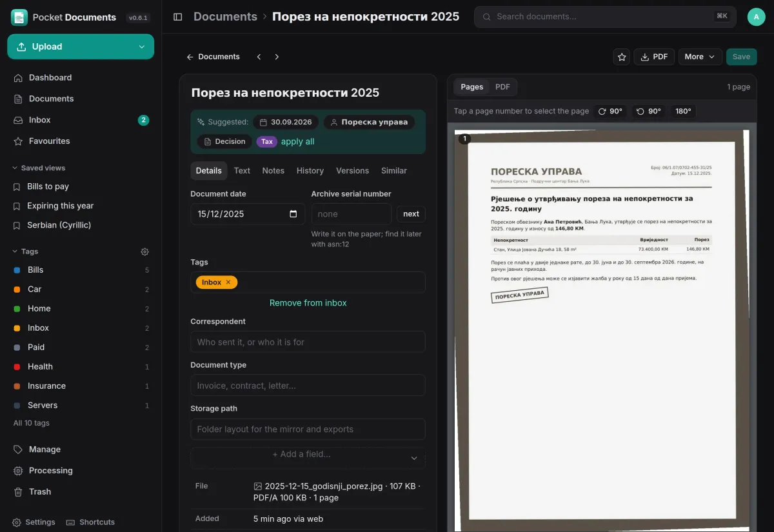Switch to the Versions tab

[353, 171]
